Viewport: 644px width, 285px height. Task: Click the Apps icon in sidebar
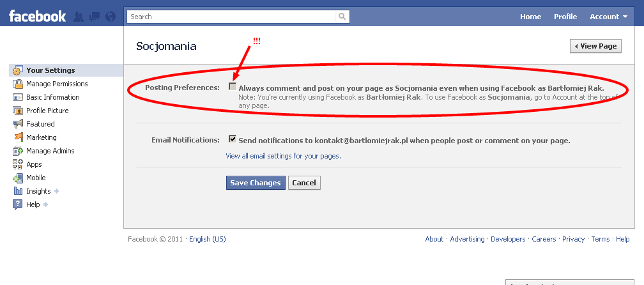click(x=18, y=164)
